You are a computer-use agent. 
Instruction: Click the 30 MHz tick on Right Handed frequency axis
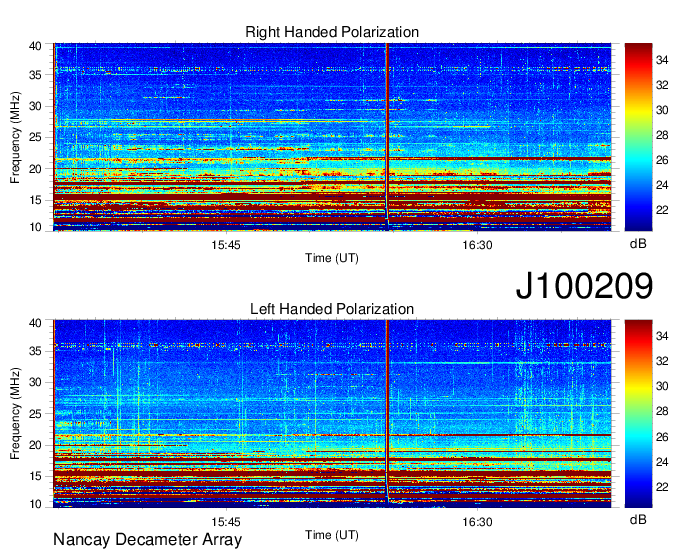pyautogui.click(x=35, y=106)
